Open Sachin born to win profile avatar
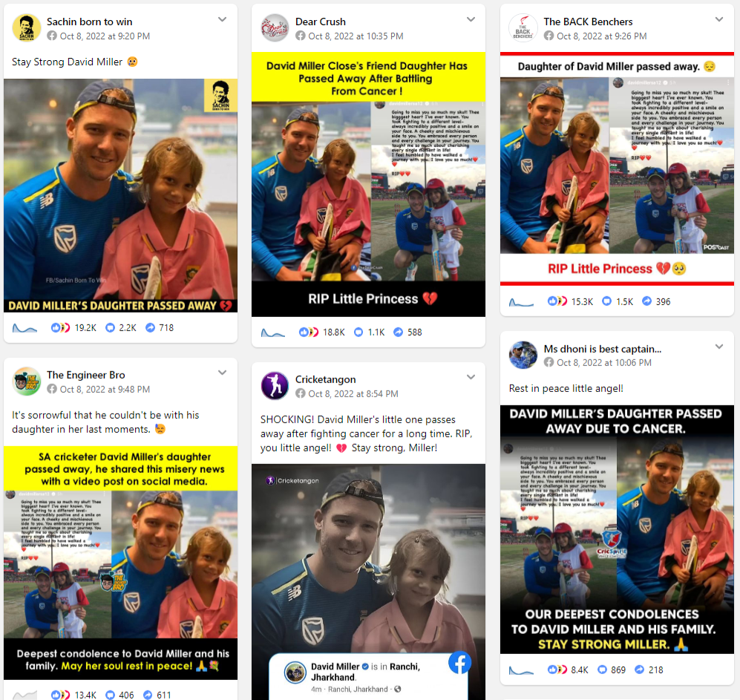740x700 pixels. 27,28
